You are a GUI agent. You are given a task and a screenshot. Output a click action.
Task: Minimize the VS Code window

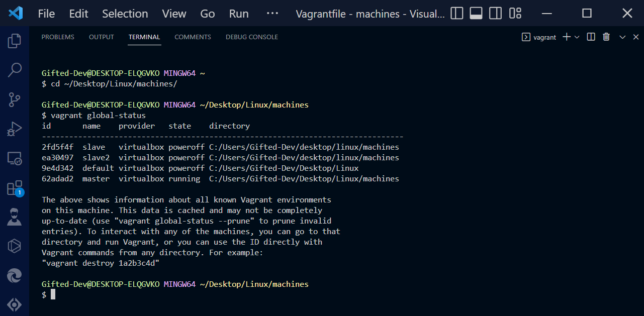[546, 14]
